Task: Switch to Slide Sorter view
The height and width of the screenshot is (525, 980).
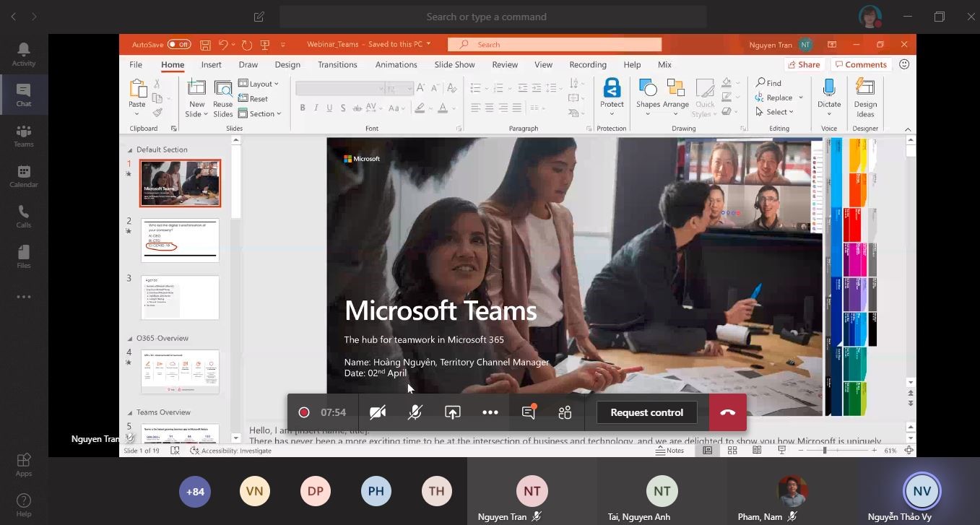Action: tap(732, 451)
